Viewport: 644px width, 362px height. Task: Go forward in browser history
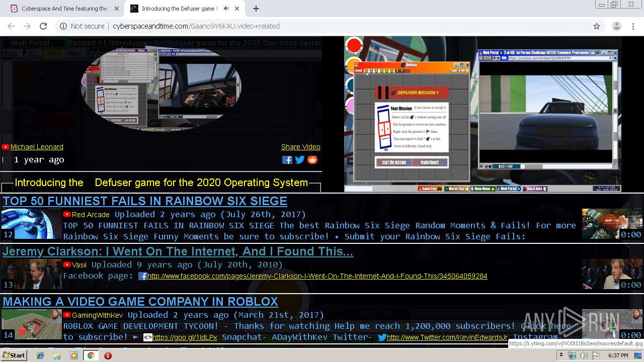pyautogui.click(x=27, y=26)
